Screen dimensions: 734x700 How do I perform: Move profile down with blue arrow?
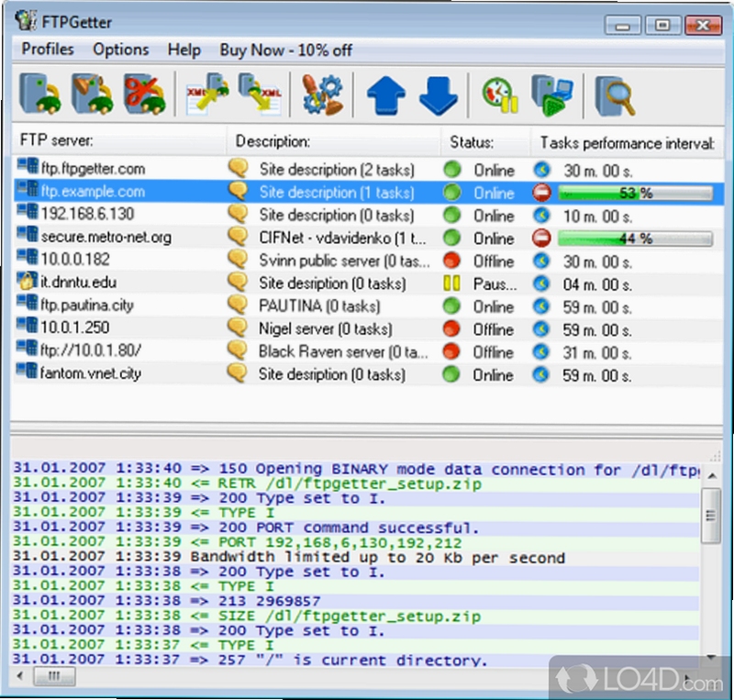click(x=439, y=95)
